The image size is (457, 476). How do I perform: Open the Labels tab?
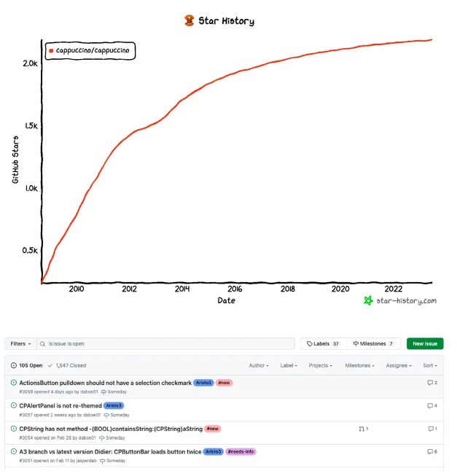pyautogui.click(x=323, y=343)
